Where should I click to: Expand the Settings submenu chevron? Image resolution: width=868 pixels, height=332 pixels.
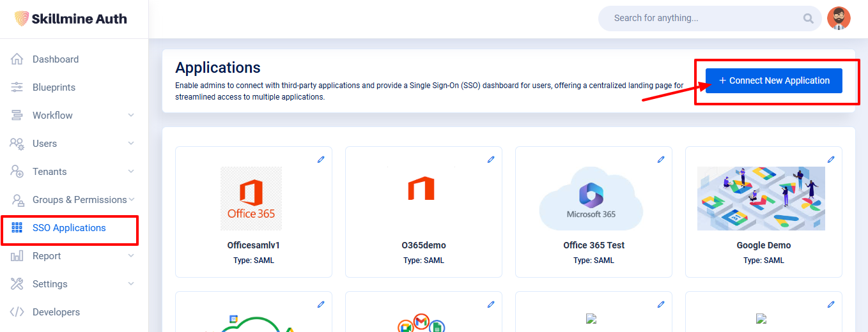click(131, 284)
